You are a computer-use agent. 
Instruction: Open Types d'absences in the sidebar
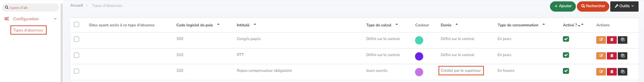28,30
